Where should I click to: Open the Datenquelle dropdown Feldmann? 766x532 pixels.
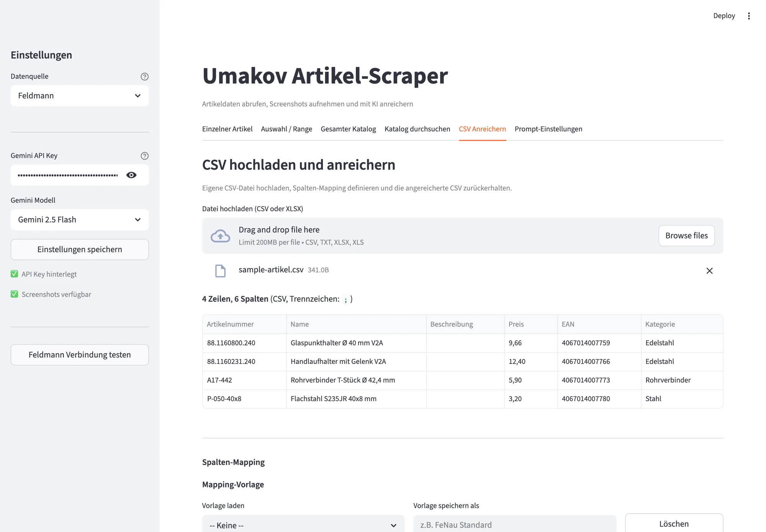tap(80, 96)
